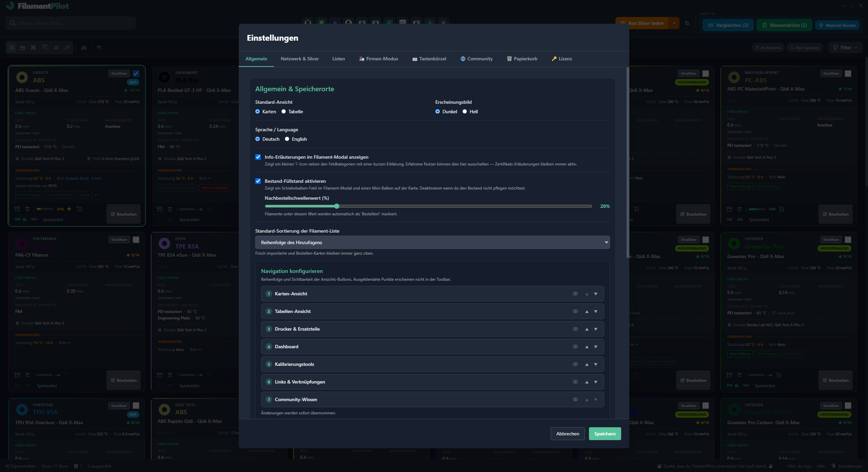This screenshot has width=868, height=472.
Task: Click the Nachbestellschwellenwert slider handle
Action: 337,206
